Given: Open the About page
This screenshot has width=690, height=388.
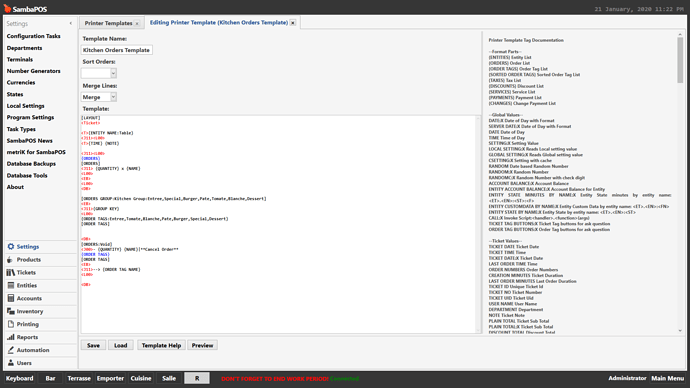Looking at the screenshot, I should click(15, 187).
